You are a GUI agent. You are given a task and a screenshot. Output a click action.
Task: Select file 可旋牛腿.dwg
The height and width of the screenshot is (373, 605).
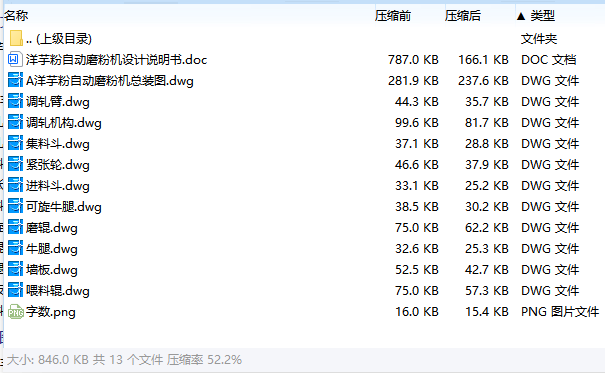(x=64, y=207)
